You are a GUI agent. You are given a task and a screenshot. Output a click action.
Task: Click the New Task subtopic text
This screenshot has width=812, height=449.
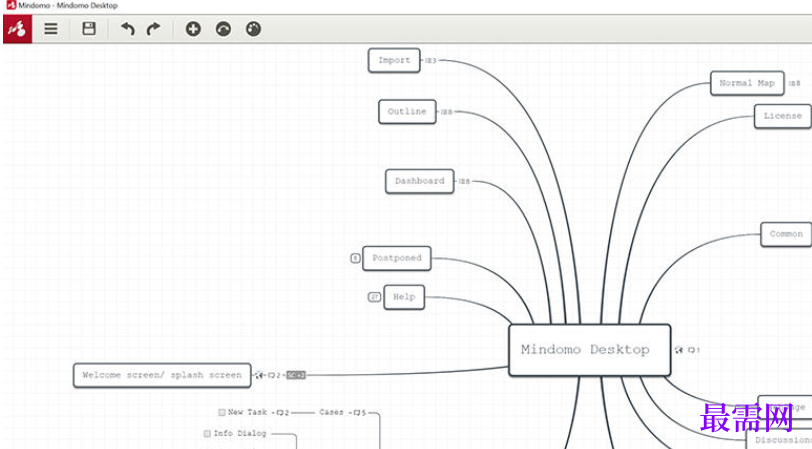248,412
